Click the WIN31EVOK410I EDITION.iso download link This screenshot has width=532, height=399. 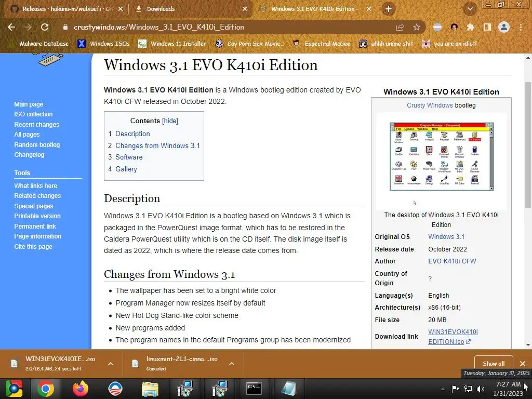[x=453, y=337]
